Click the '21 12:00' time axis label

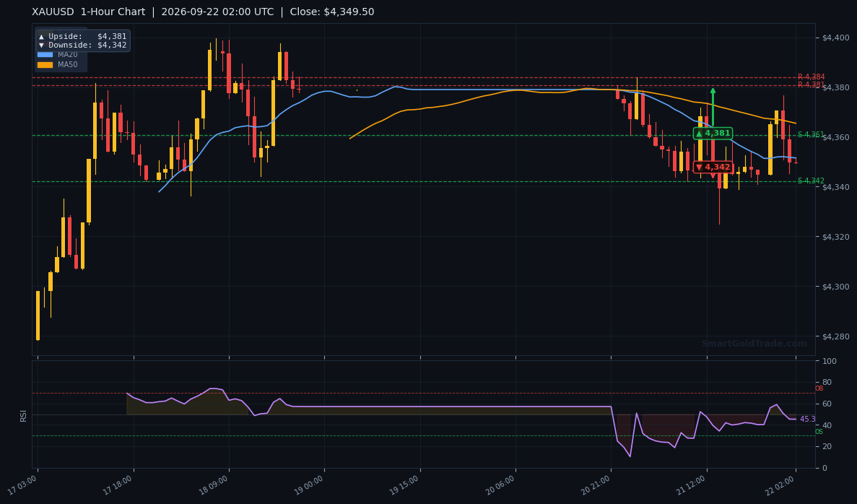click(692, 485)
